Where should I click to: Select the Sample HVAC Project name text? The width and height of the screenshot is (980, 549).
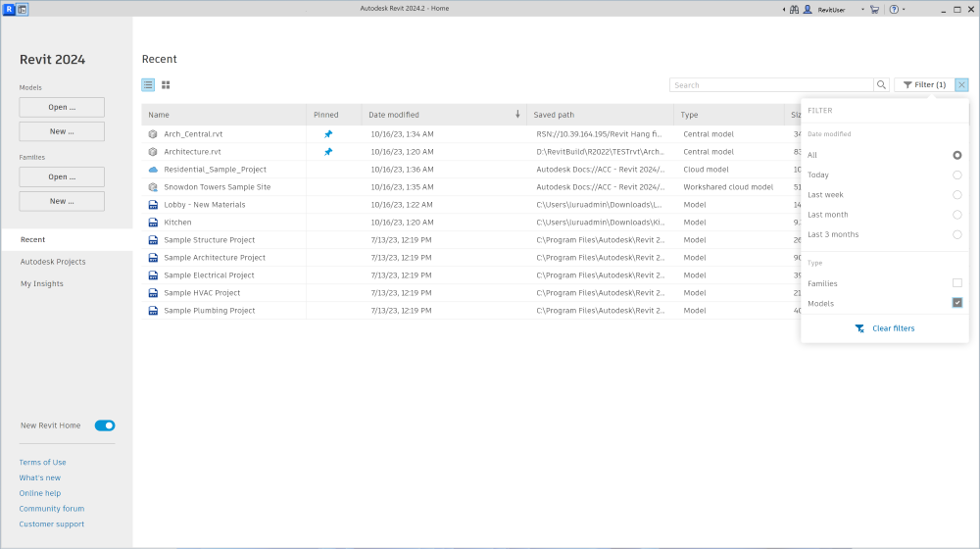click(202, 292)
